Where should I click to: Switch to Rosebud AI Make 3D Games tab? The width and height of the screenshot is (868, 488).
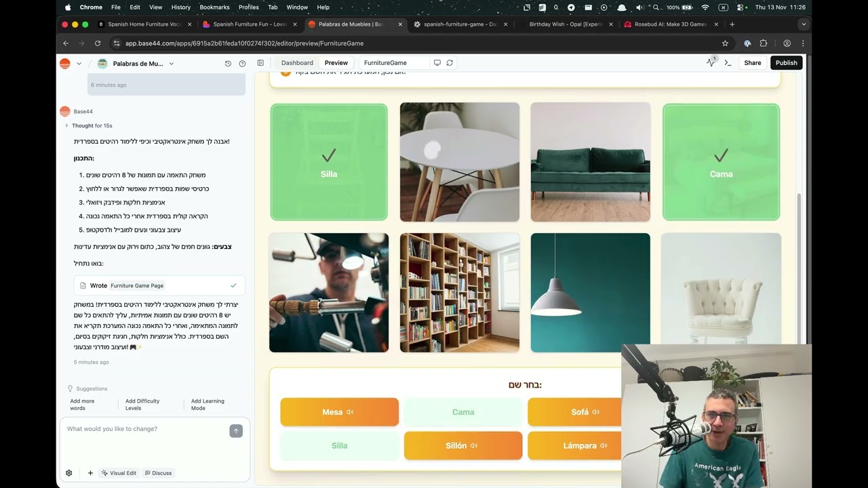coord(671,24)
